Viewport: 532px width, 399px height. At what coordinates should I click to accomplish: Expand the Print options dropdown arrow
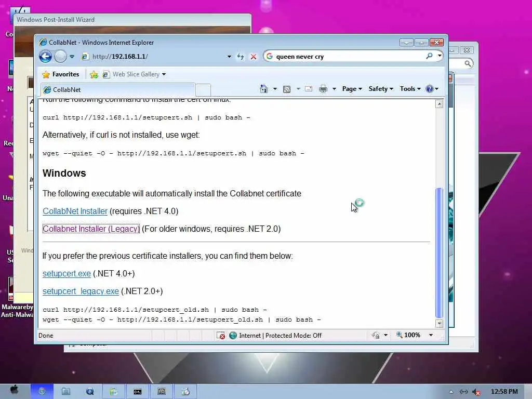coord(334,89)
